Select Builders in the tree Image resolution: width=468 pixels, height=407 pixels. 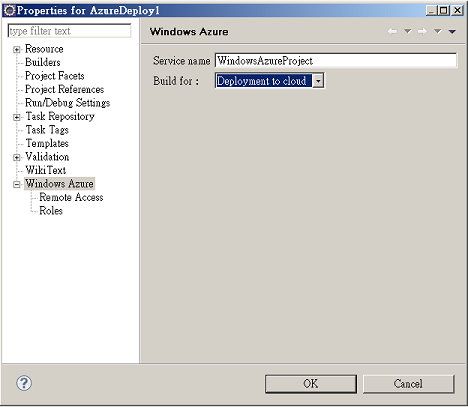click(x=43, y=62)
